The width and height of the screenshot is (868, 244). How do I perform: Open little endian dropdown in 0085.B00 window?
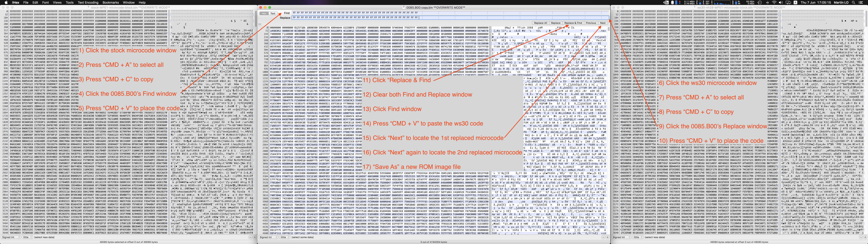pos(285,237)
